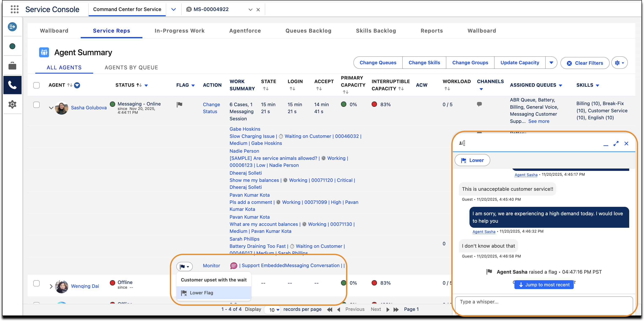
Task: Open the Agent column filter dropdown
Action: click(x=77, y=85)
